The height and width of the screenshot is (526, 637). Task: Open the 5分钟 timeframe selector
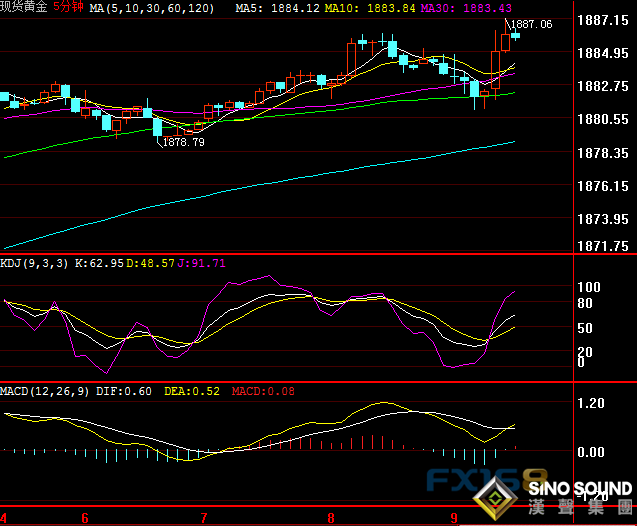68,8
